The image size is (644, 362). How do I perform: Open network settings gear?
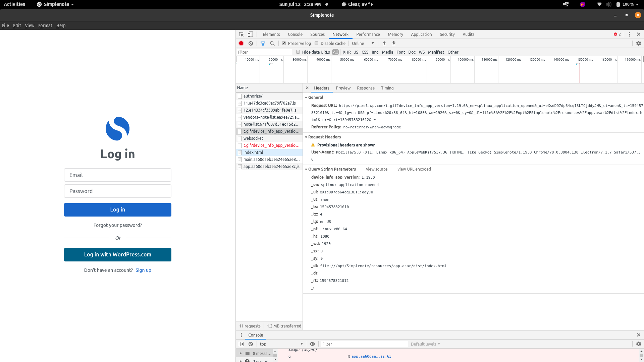click(x=639, y=43)
